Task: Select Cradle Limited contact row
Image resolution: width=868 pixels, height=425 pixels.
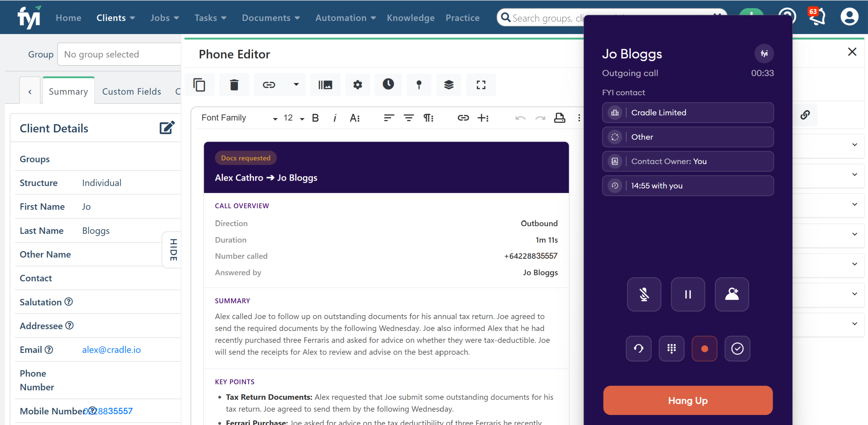Action: click(x=688, y=113)
